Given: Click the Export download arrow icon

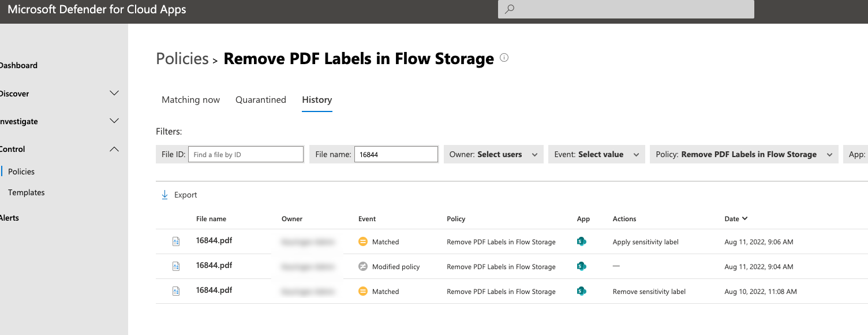Looking at the screenshot, I should [164, 195].
